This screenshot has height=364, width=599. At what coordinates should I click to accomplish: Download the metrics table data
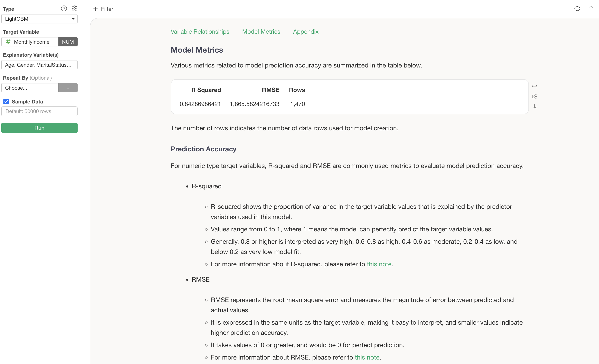(534, 107)
